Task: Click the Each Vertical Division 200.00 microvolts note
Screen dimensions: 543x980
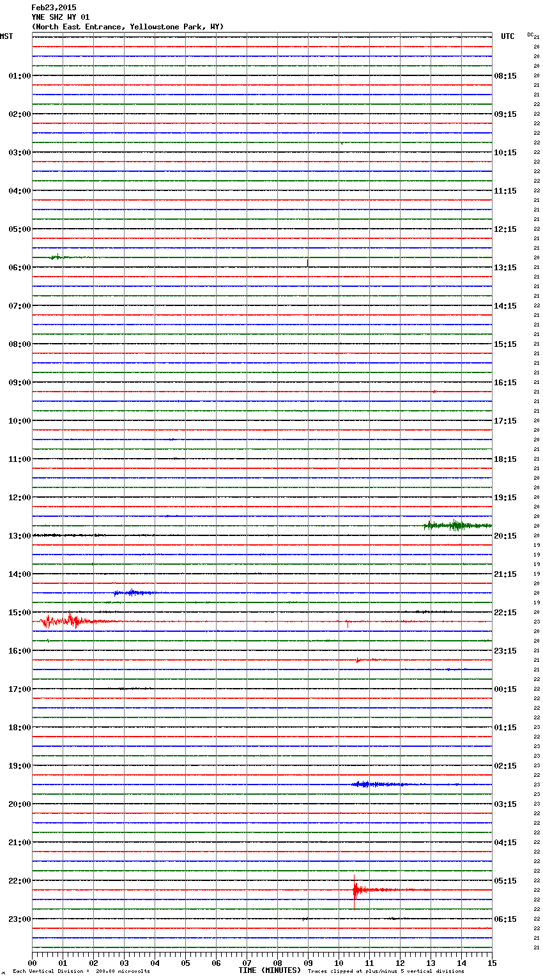Action: pyautogui.click(x=82, y=971)
